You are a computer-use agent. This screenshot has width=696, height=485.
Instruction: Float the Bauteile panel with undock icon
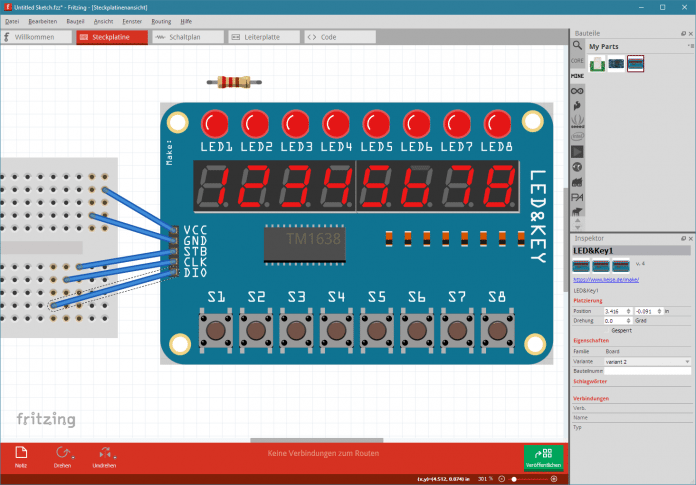click(684, 33)
